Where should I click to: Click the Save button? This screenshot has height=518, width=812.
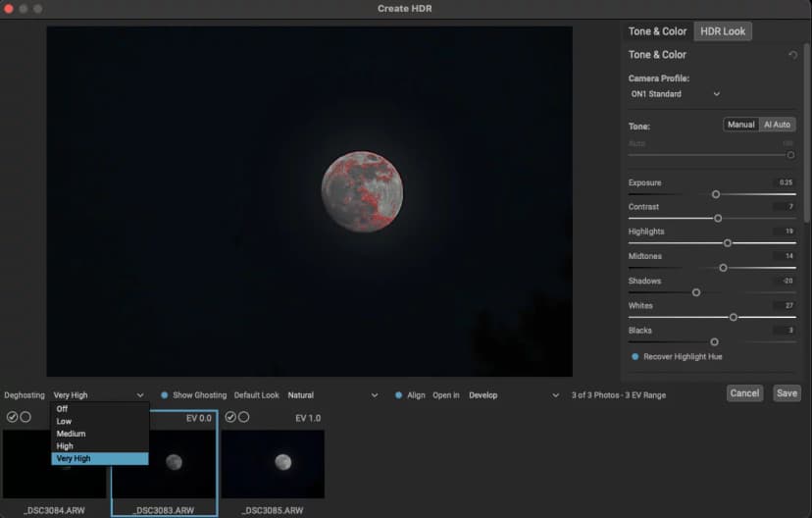click(787, 393)
